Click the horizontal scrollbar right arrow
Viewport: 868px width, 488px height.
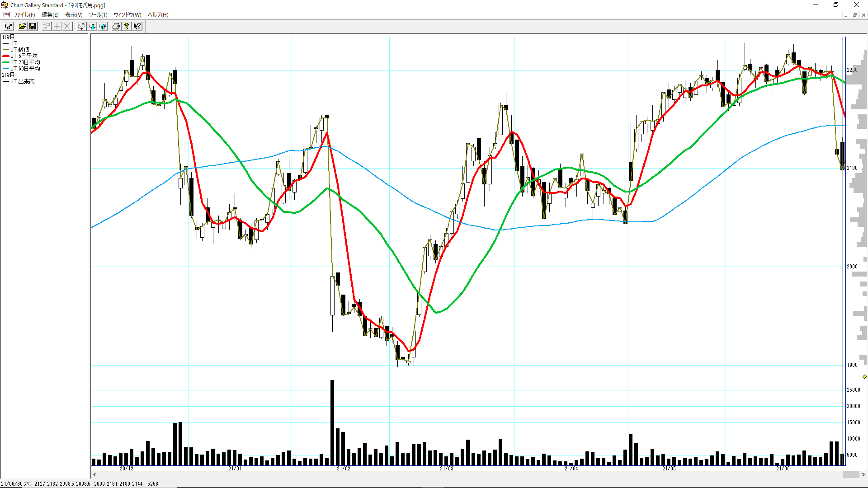click(x=863, y=474)
